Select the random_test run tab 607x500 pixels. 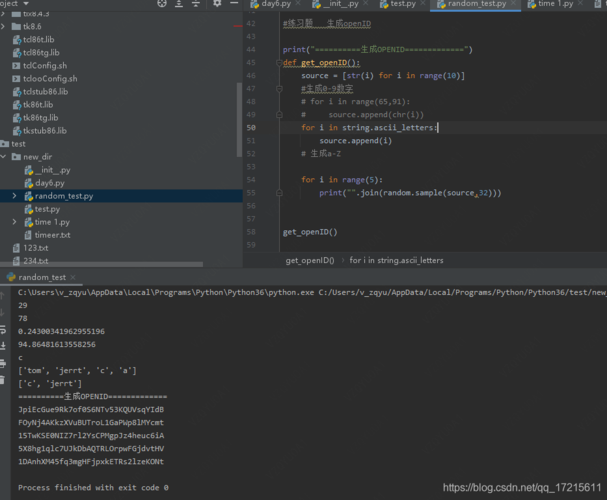42,277
